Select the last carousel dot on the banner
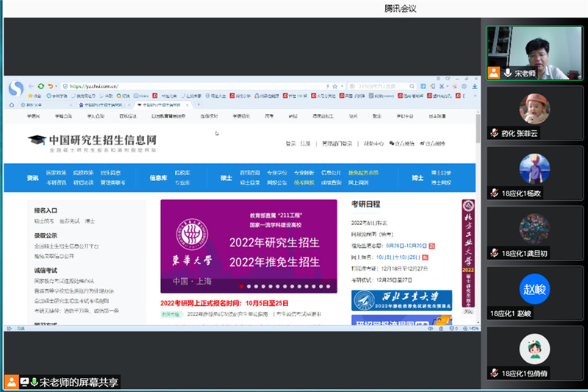Viewport: 588px width, 392px height. 329,287
